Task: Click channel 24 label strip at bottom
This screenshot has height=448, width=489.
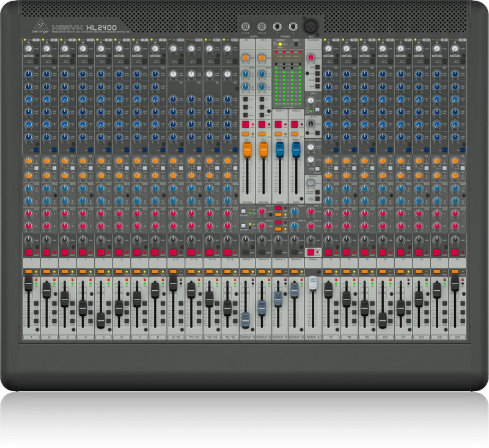Action: (x=455, y=337)
